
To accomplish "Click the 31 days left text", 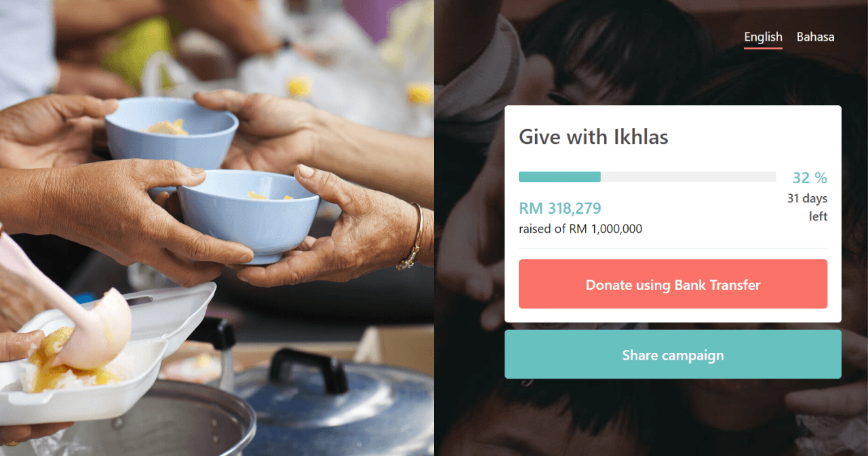I will point(808,208).
